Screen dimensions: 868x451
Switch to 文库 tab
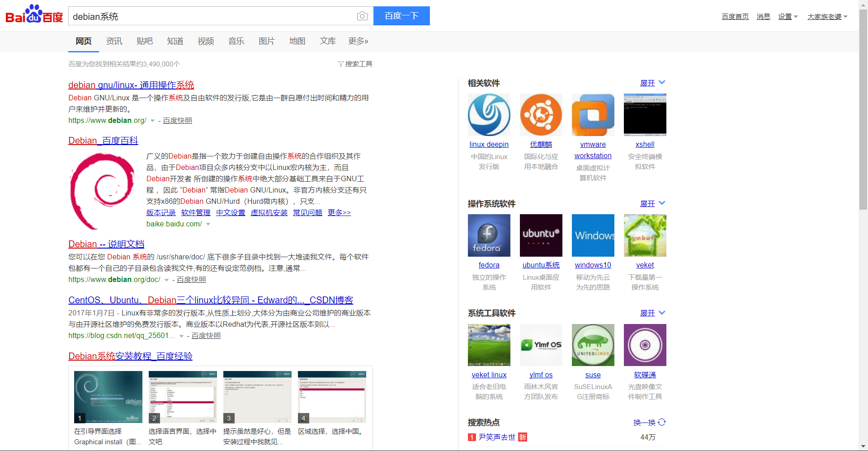[x=328, y=41]
